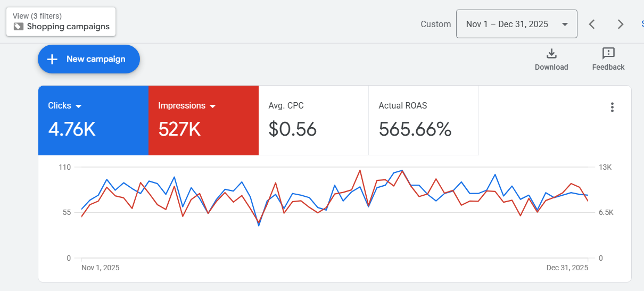
Task: Click the lowest dip of the blue clicks line
Action: (x=259, y=226)
